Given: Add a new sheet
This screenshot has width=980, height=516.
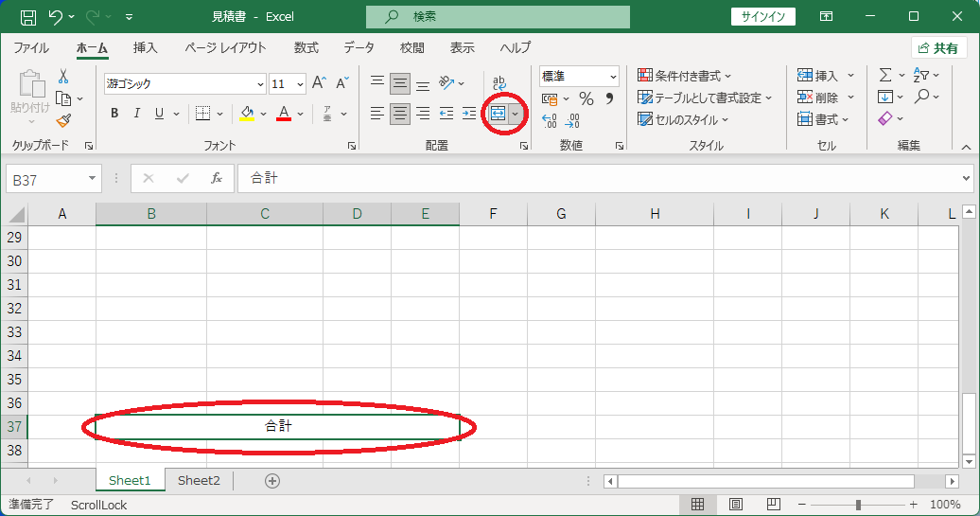Looking at the screenshot, I should click(x=271, y=481).
